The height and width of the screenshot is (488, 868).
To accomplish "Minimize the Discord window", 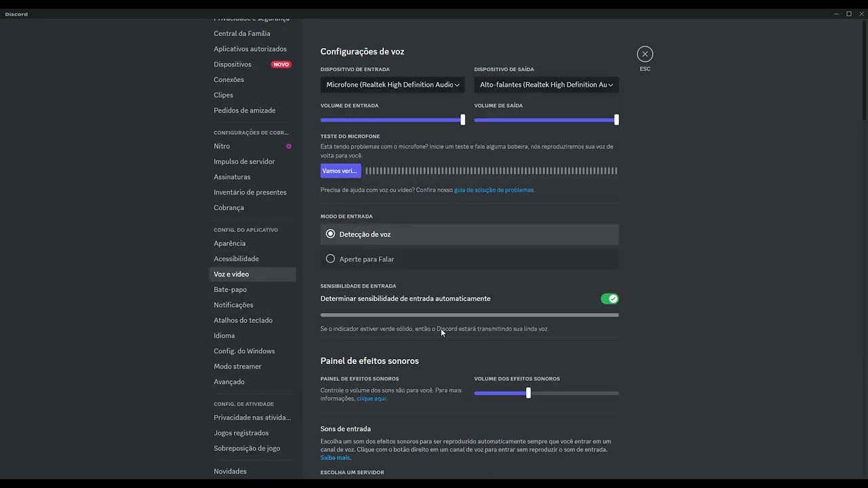I will click(x=836, y=14).
